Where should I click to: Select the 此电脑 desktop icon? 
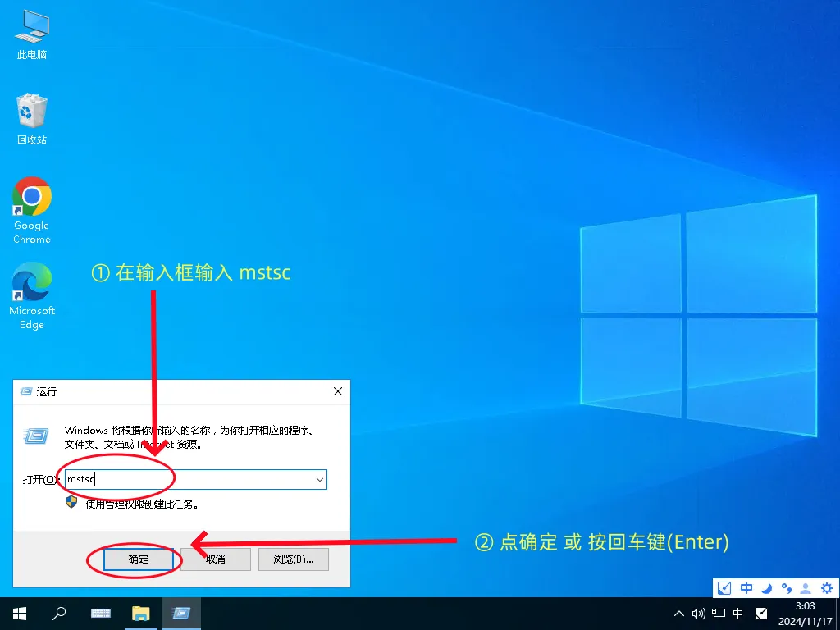(32, 28)
